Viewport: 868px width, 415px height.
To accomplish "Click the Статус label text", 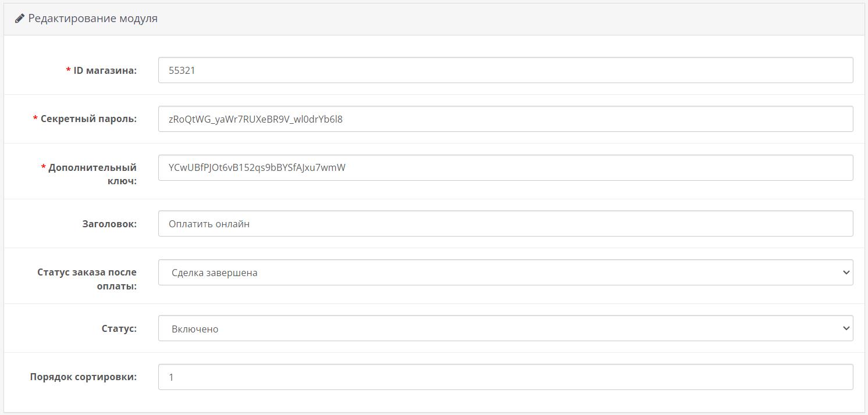I will (x=119, y=328).
